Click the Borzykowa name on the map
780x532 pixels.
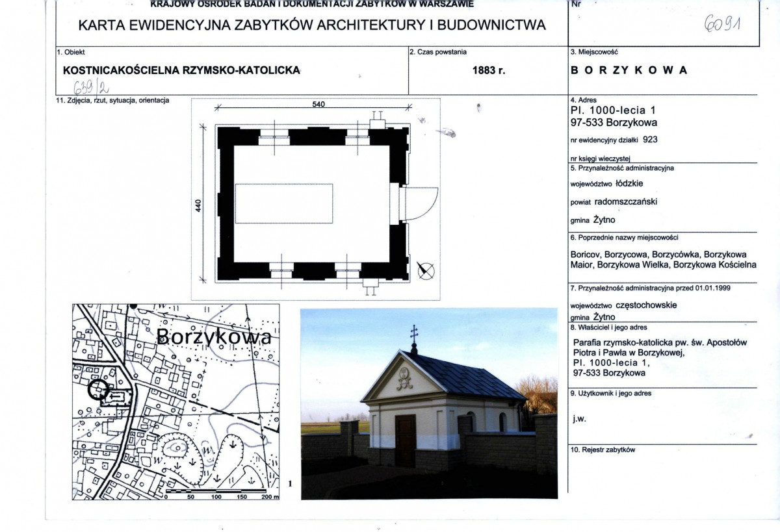pos(214,338)
